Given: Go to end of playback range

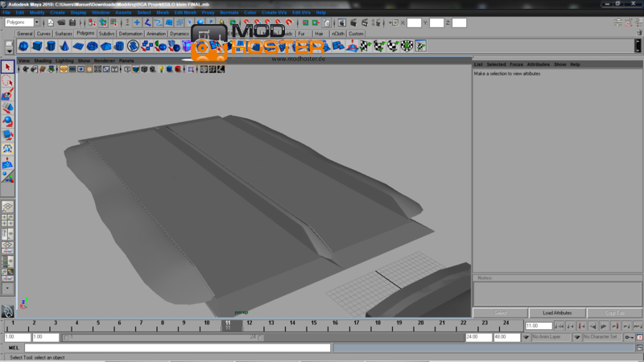Looking at the screenshot, I should [x=638, y=326].
